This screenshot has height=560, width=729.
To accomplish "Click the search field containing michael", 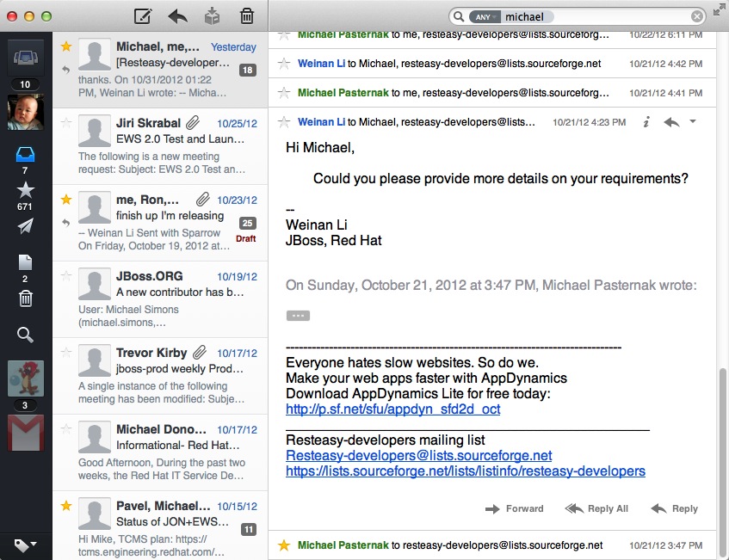I will click(x=577, y=16).
